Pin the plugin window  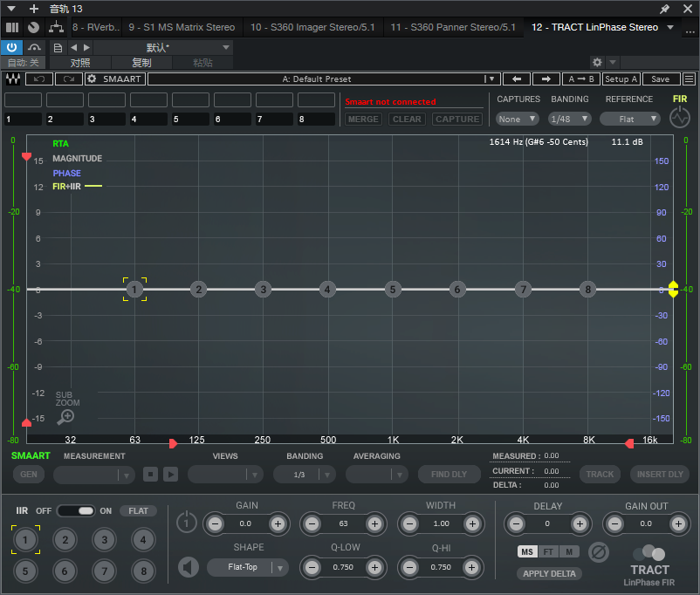click(665, 9)
